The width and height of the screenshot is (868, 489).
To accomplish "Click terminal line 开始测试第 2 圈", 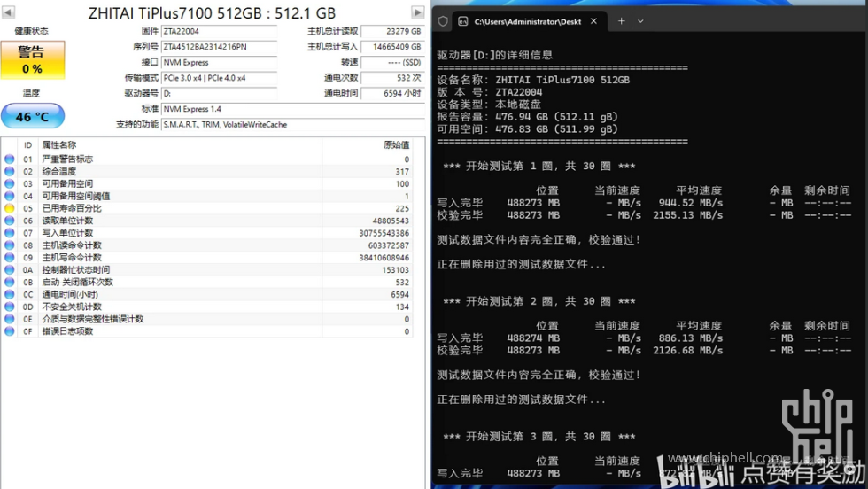I will [x=539, y=301].
